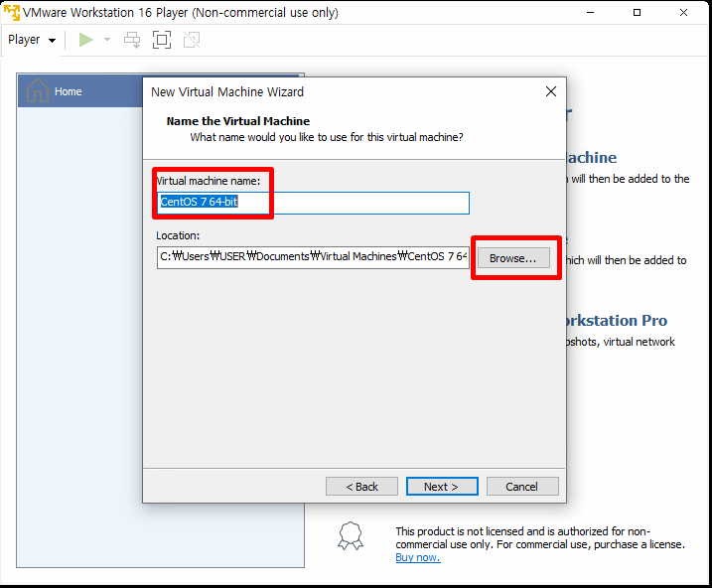Click the Next > button
Image resolution: width=712 pixels, height=588 pixels.
tap(442, 487)
